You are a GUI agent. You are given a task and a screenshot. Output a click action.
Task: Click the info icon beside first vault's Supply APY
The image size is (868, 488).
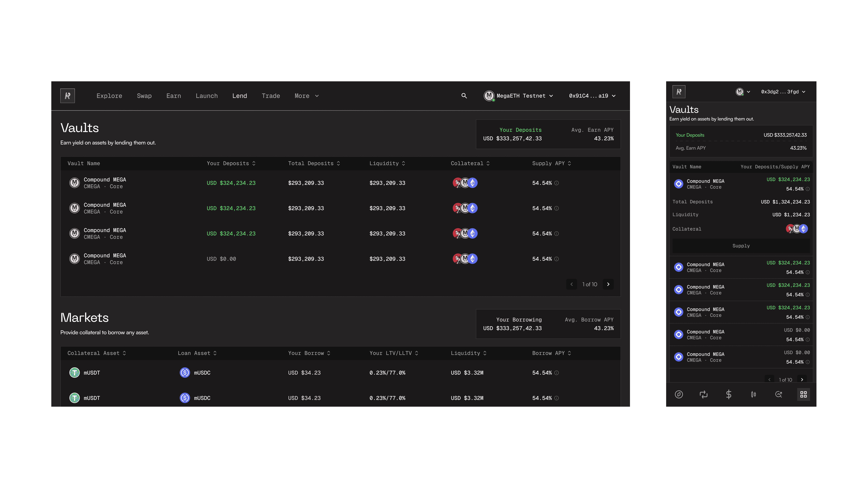557,183
